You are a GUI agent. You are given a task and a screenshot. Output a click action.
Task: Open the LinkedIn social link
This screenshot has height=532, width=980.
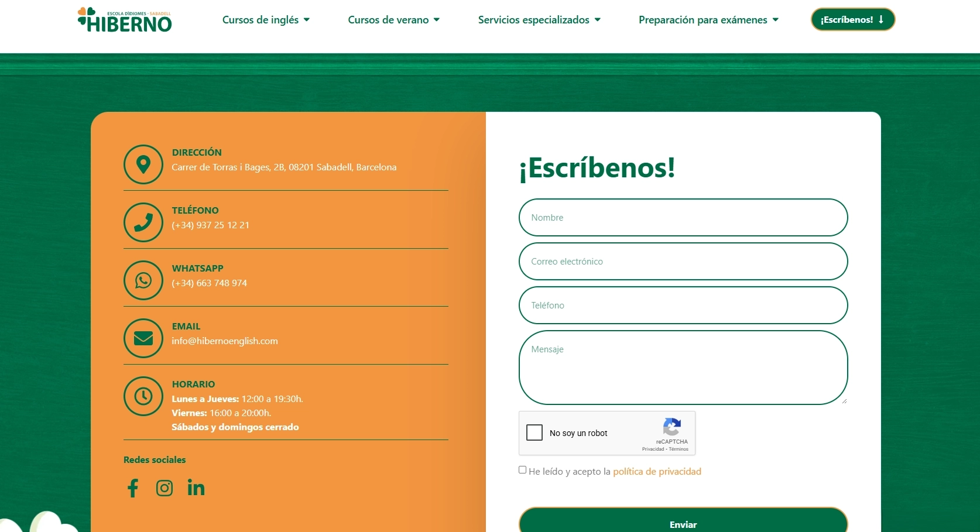tap(196, 488)
